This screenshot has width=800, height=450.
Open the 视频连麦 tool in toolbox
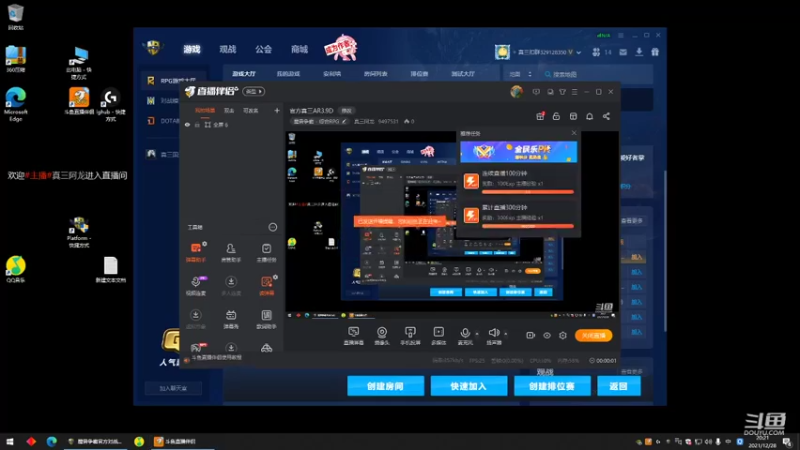point(196,286)
